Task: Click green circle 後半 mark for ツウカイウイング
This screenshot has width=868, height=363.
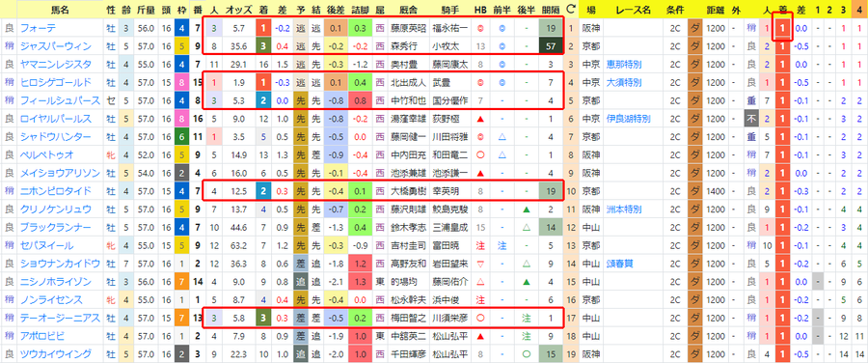Action: [x=526, y=353]
